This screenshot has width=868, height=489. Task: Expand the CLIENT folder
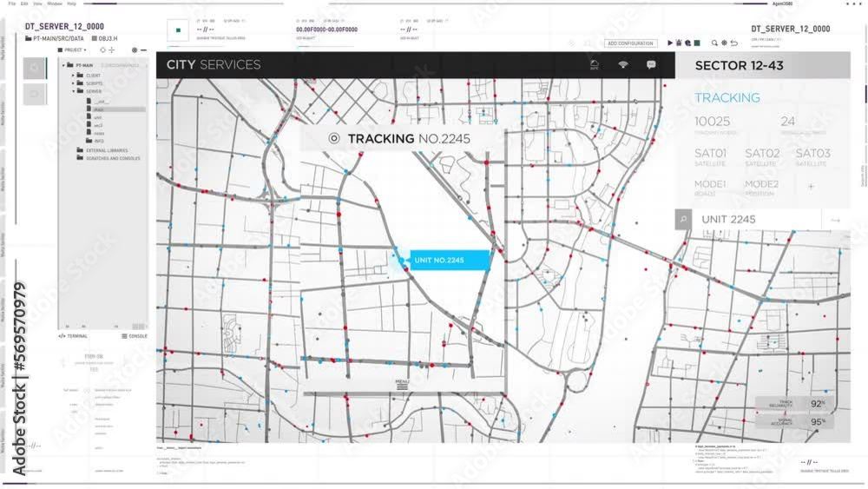pos(73,76)
